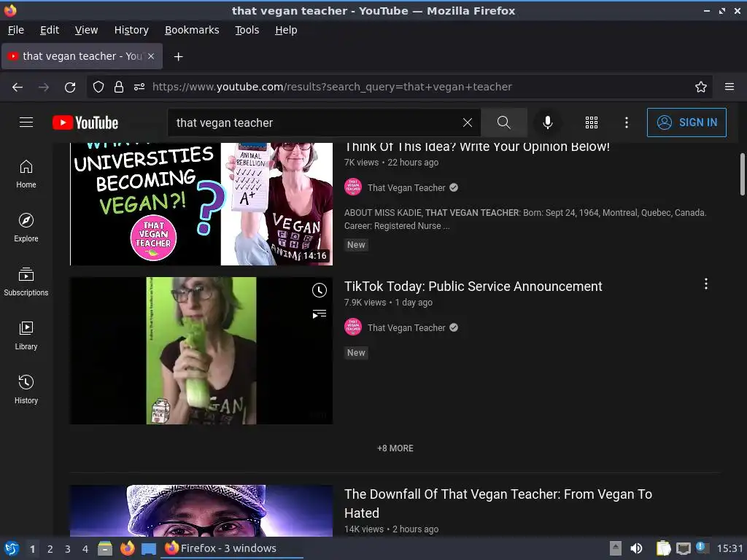Click the SIGN IN button
Image resolution: width=747 pixels, height=560 pixels.
(686, 122)
